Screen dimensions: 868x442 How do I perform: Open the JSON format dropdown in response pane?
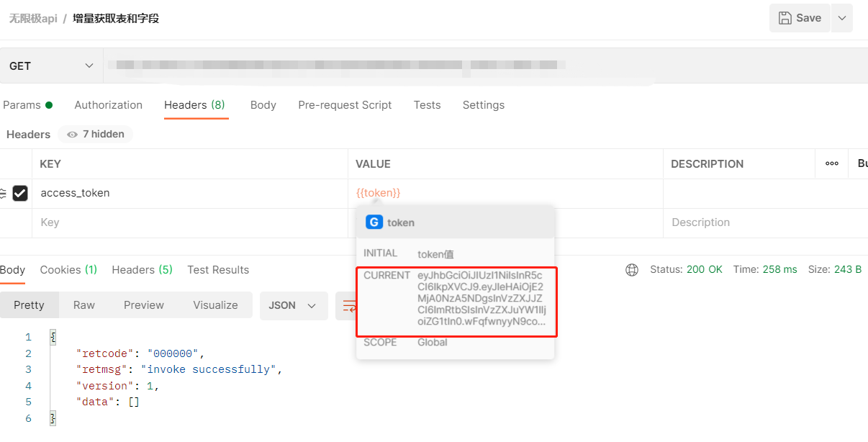pyautogui.click(x=293, y=305)
